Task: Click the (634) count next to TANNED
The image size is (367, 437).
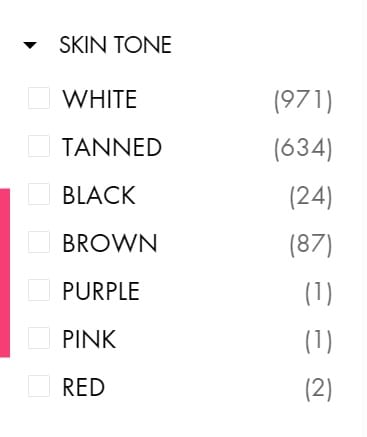Action: point(303,149)
